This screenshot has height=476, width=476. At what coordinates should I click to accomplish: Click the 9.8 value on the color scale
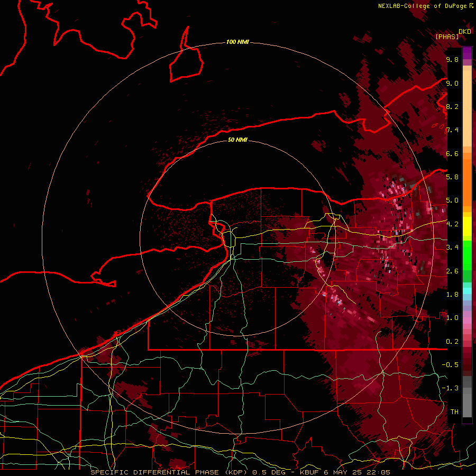(x=452, y=59)
